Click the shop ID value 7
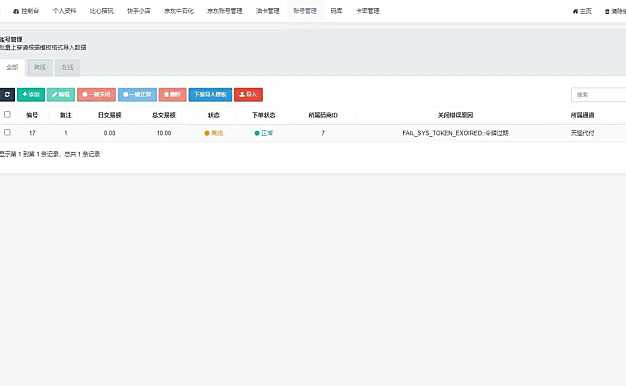This screenshot has width=626, height=386. pyautogui.click(x=323, y=133)
